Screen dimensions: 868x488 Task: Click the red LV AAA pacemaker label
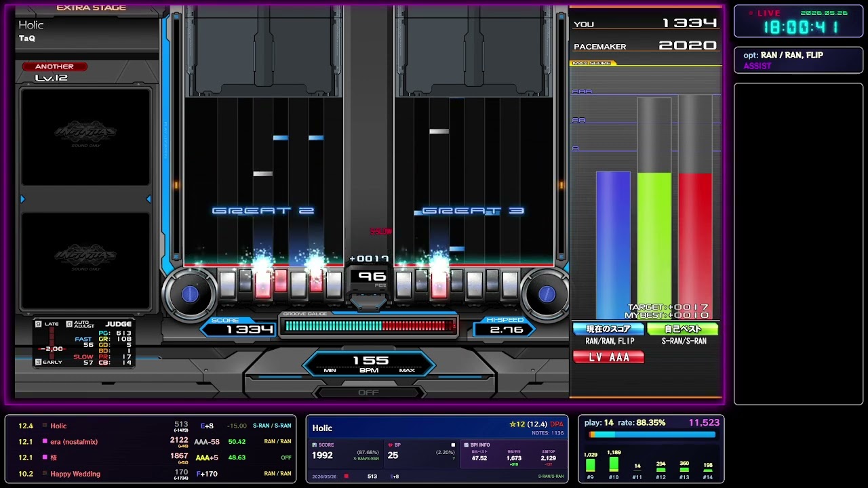tap(608, 357)
